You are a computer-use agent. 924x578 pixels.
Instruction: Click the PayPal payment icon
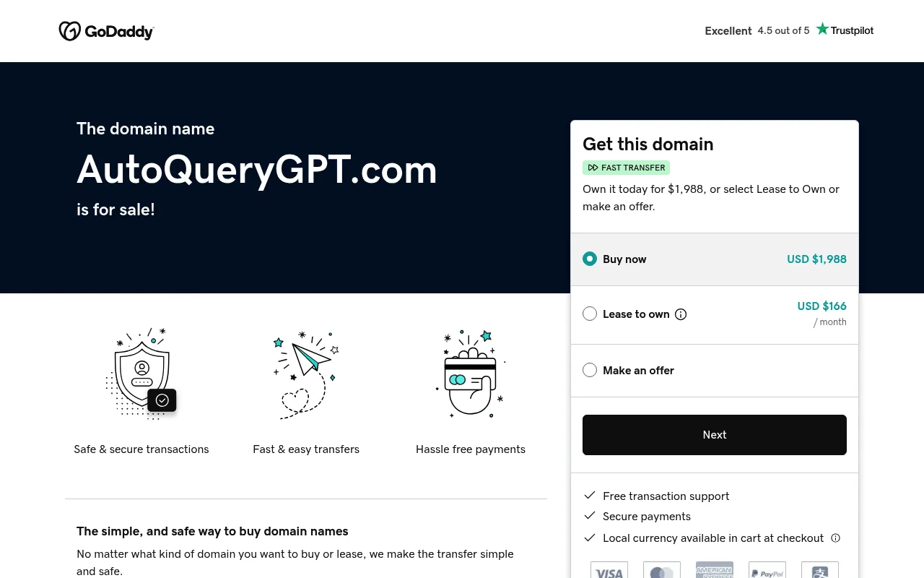tap(767, 570)
